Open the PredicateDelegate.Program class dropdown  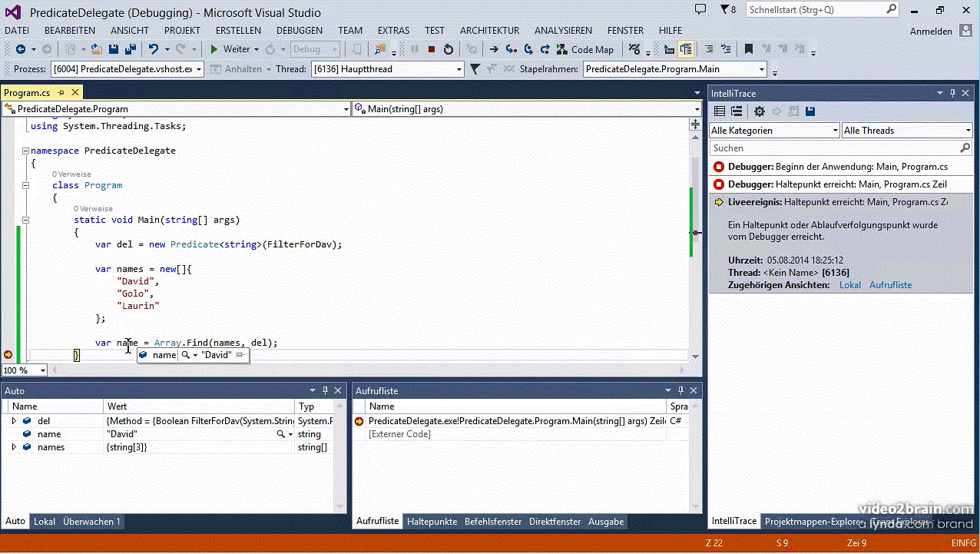tap(176, 109)
